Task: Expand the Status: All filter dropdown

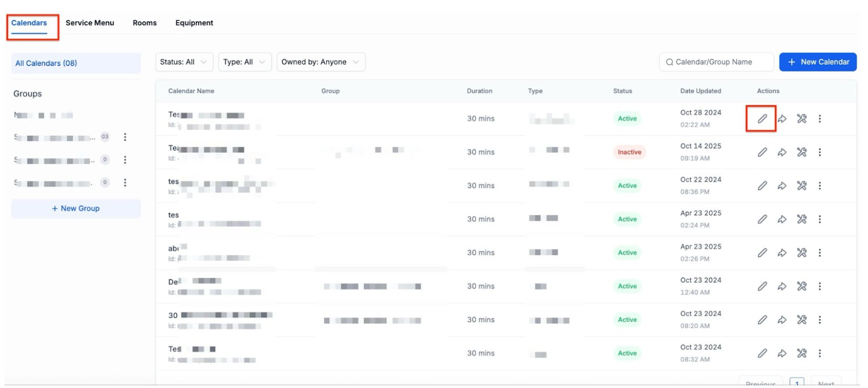Action: tap(183, 62)
